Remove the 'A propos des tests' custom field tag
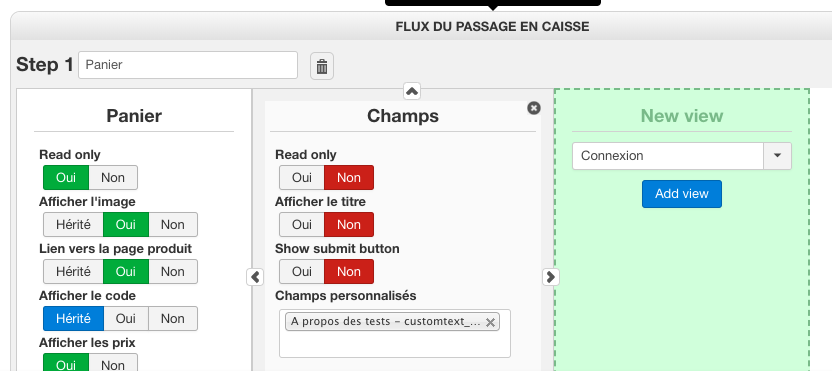This screenshot has height=371, width=832. (x=490, y=322)
